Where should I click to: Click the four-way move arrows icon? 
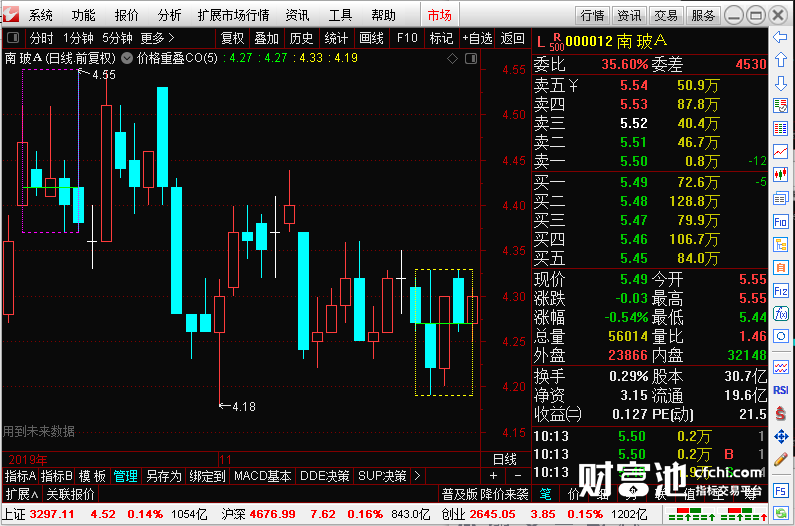[780, 436]
